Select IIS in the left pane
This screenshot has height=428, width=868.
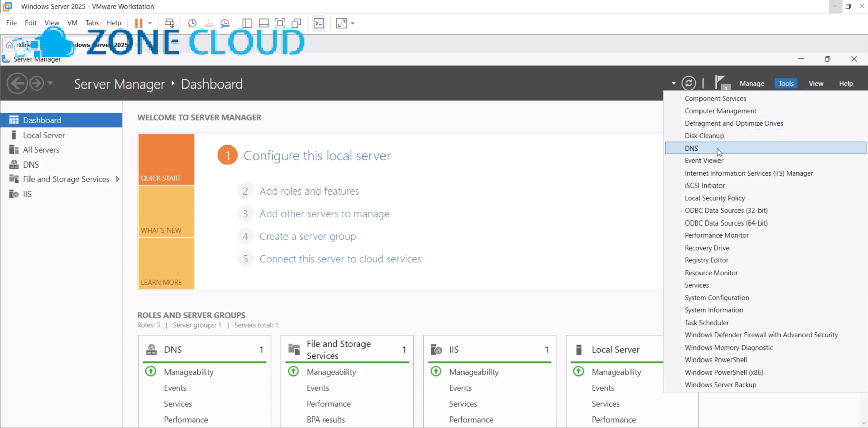pyautogui.click(x=61, y=194)
